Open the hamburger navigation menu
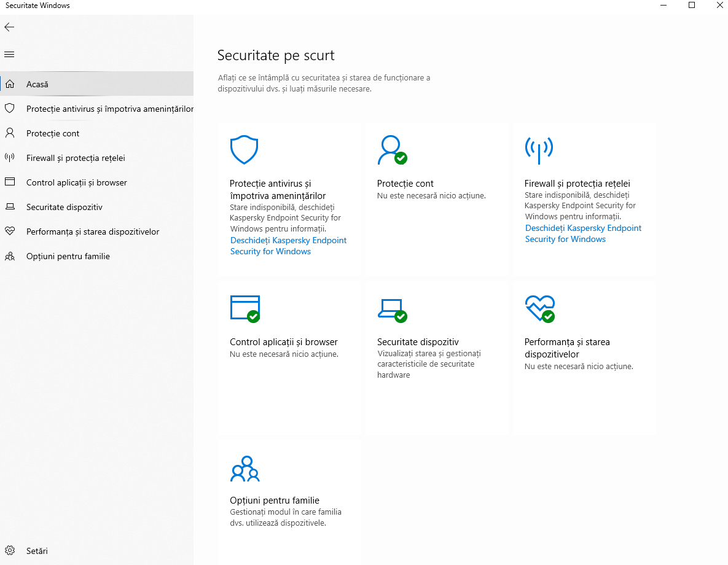728x565 pixels. 9,54
